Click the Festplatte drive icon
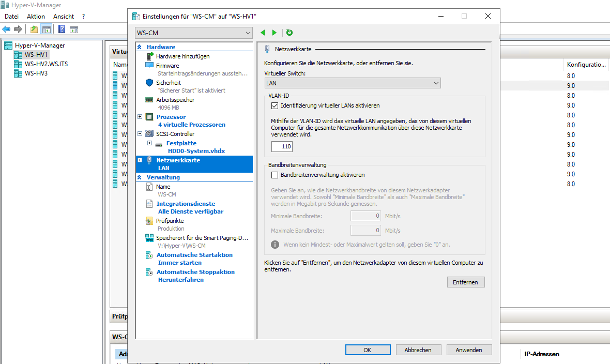The height and width of the screenshot is (364, 610). (x=159, y=144)
